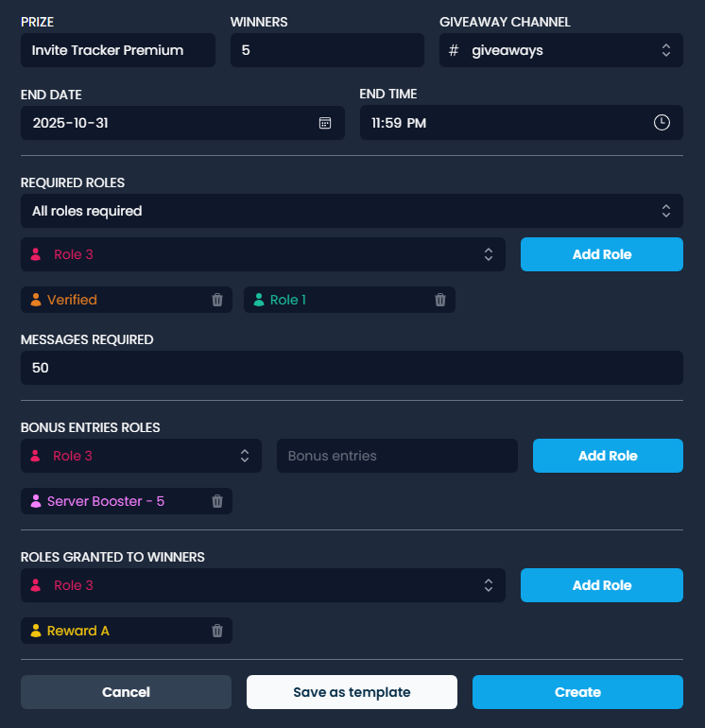Image resolution: width=705 pixels, height=728 pixels.
Task: Click the Verified role person icon
Action: point(36,300)
